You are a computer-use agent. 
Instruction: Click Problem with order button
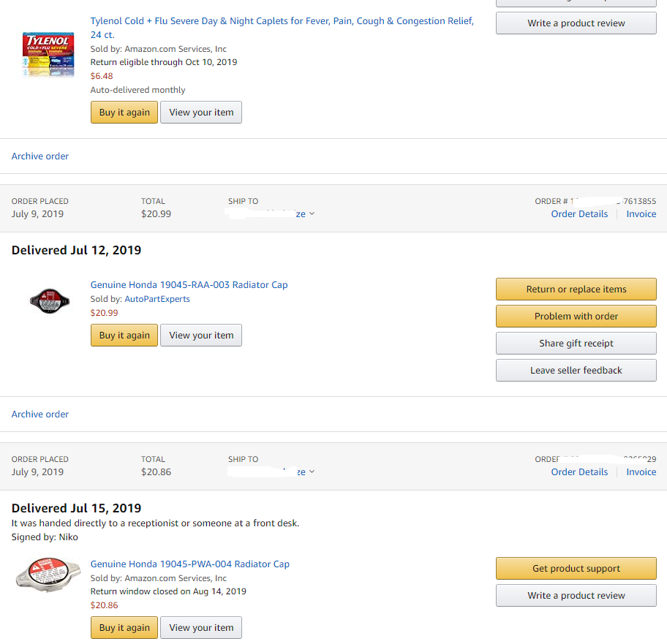pos(576,317)
